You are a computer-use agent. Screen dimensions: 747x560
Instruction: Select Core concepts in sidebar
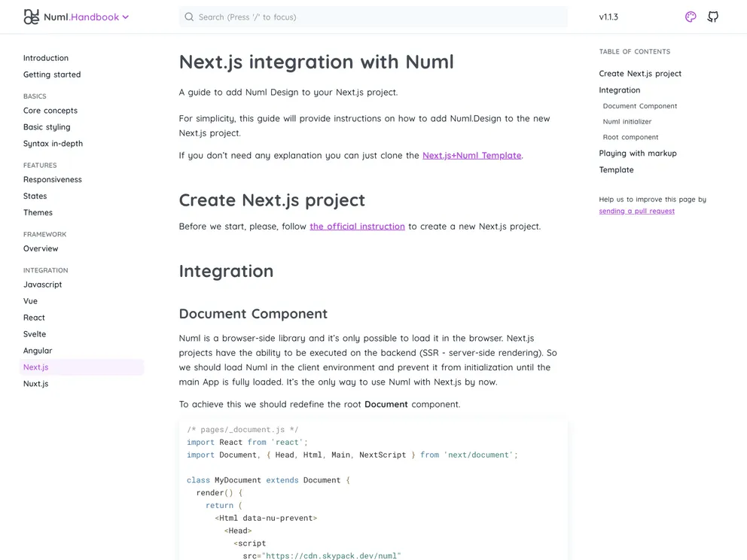50,111
